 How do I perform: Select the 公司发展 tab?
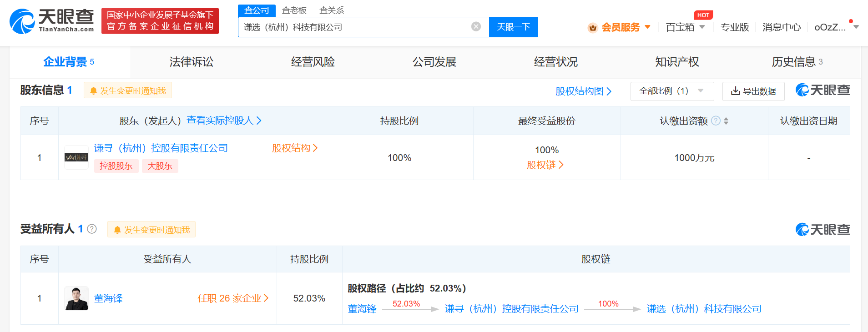tap(434, 62)
